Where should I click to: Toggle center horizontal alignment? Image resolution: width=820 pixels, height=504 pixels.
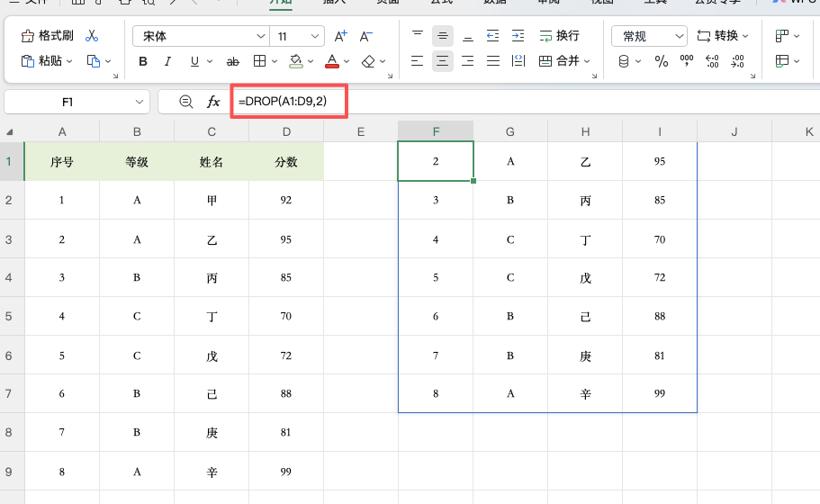click(443, 61)
